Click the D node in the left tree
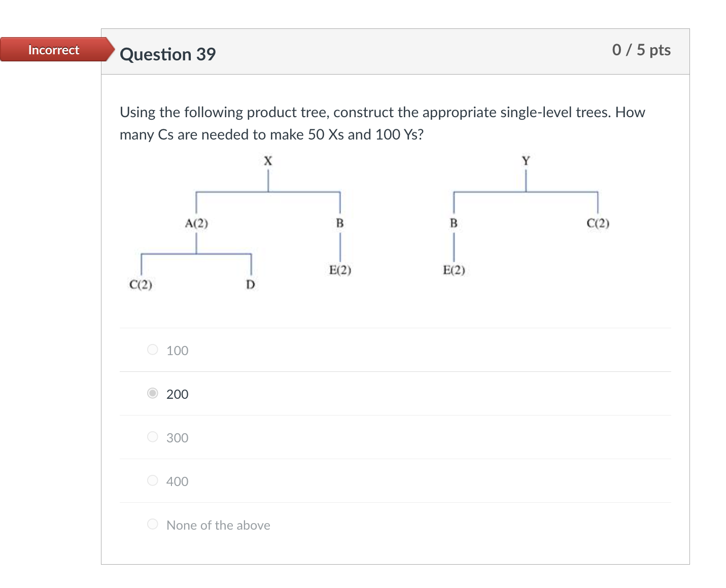 coord(250,285)
